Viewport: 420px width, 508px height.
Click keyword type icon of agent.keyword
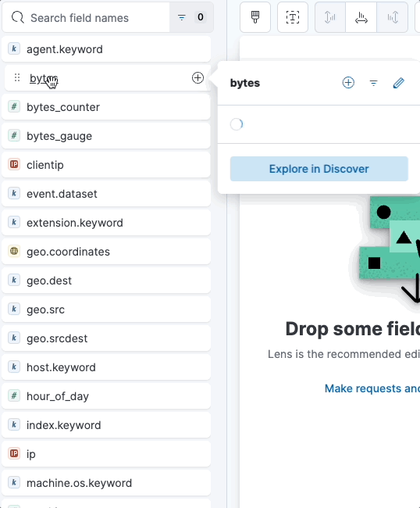click(x=14, y=49)
